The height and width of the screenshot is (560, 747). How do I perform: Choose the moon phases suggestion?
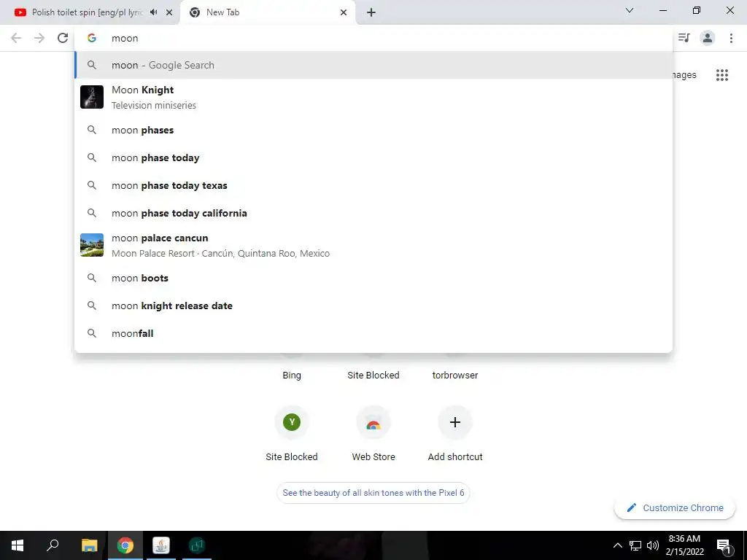pyautogui.click(x=373, y=130)
